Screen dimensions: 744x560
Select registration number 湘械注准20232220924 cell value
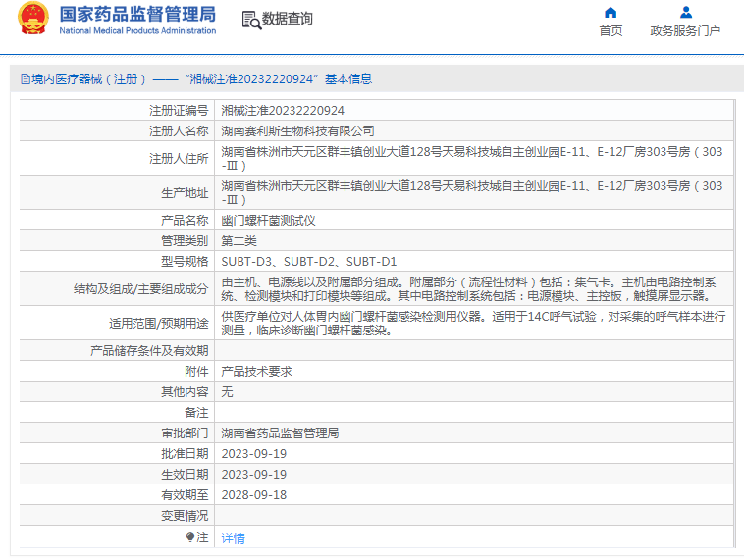[283, 111]
